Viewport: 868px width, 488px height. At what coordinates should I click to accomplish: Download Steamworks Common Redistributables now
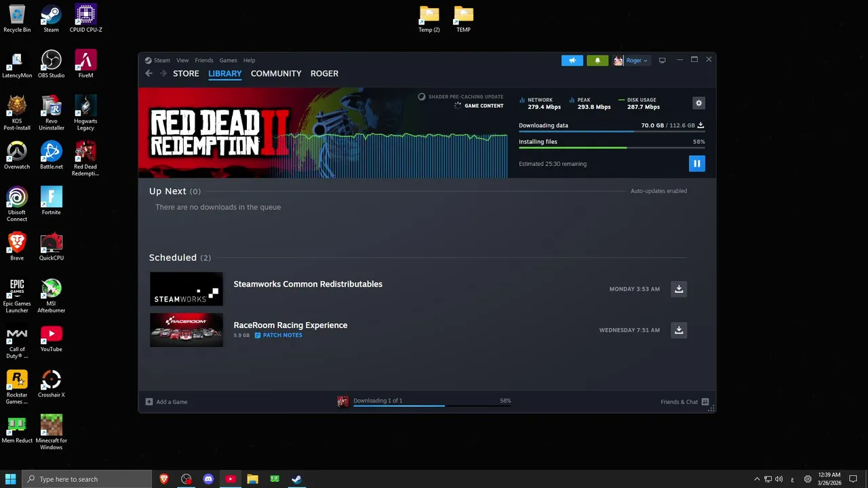679,289
